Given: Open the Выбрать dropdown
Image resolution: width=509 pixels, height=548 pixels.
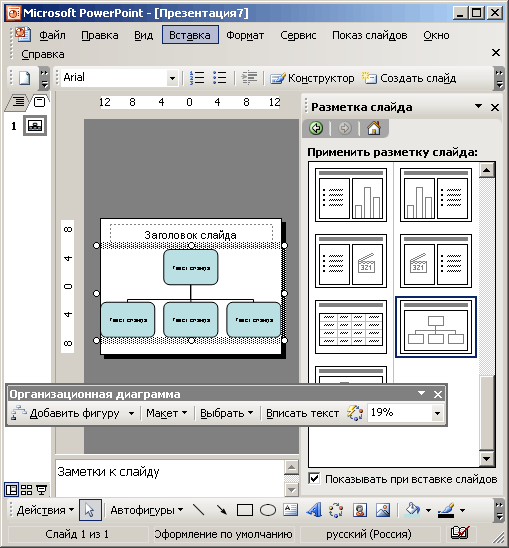Looking at the screenshot, I should tap(227, 413).
